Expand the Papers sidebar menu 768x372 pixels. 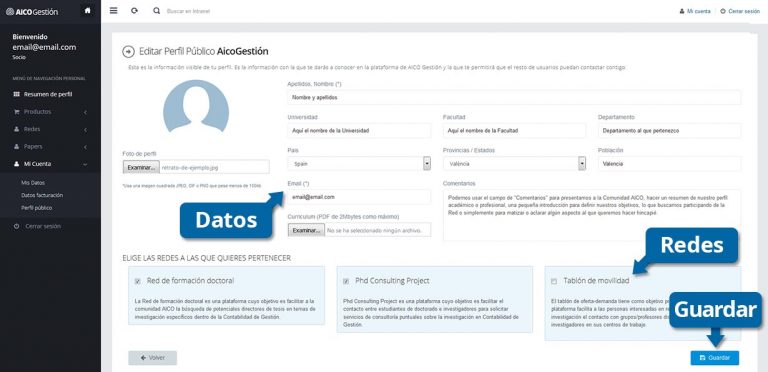(50, 147)
